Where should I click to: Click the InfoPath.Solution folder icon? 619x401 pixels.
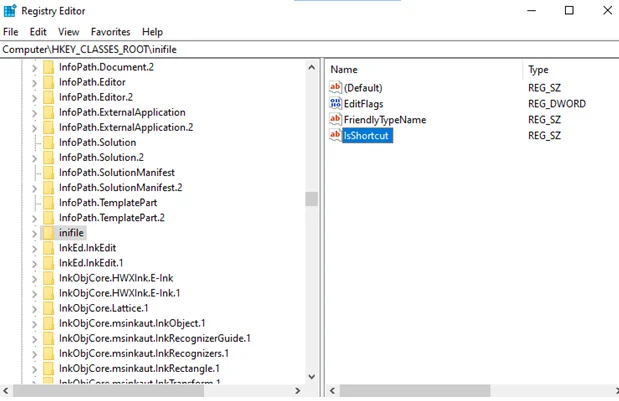click(x=48, y=142)
